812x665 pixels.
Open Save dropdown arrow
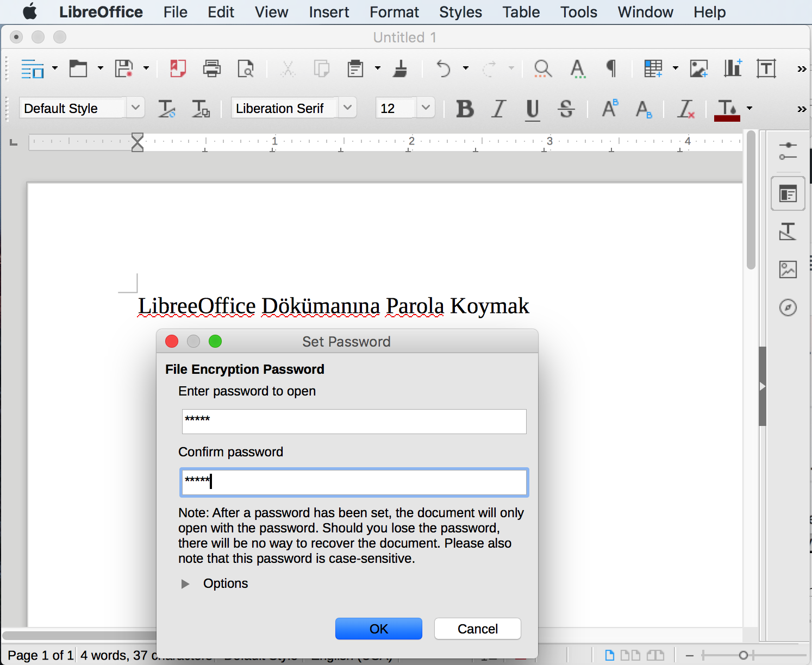point(146,68)
